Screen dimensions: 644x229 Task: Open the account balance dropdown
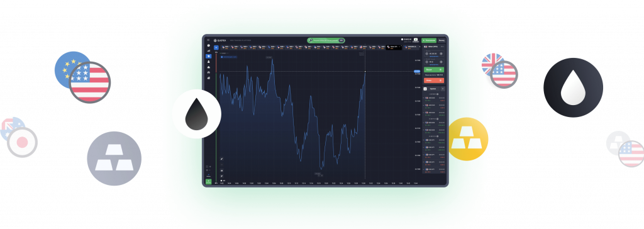pos(407,40)
